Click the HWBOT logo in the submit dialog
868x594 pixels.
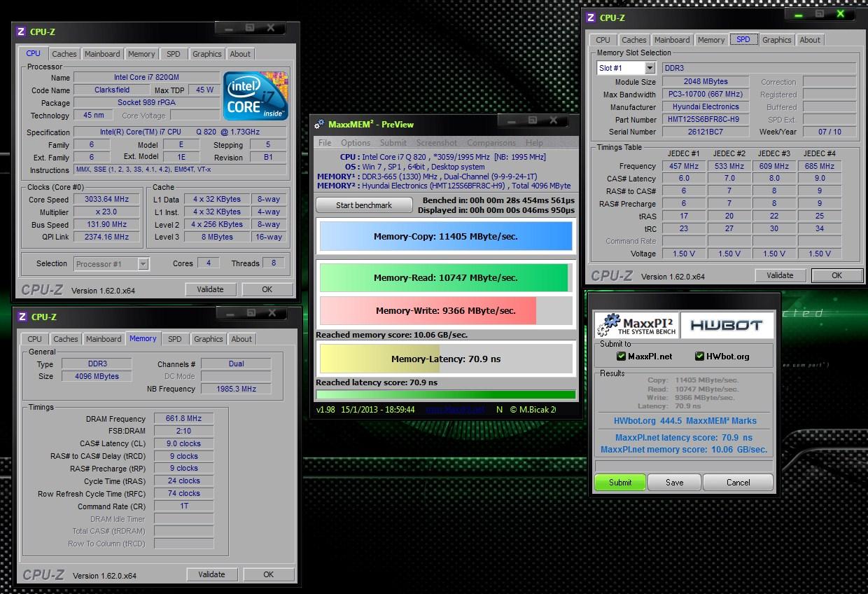(x=727, y=326)
